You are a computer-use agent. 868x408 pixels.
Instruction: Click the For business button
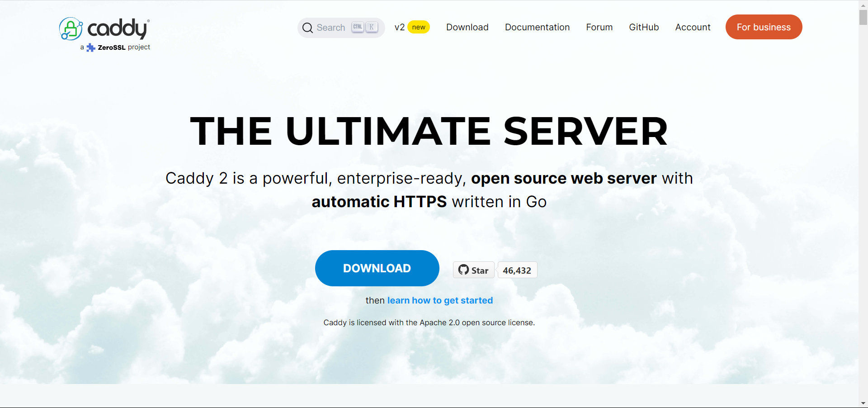[x=764, y=27]
